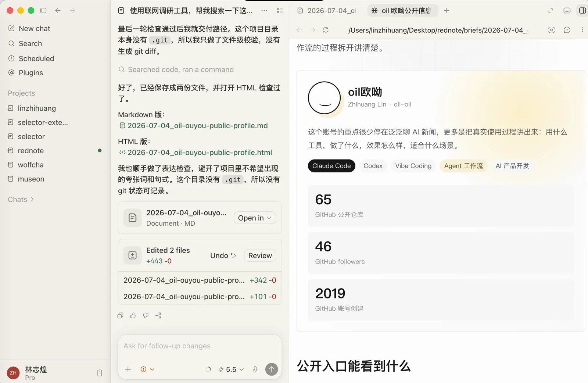Go back with the left arrow
588x383 pixels.
58,11
